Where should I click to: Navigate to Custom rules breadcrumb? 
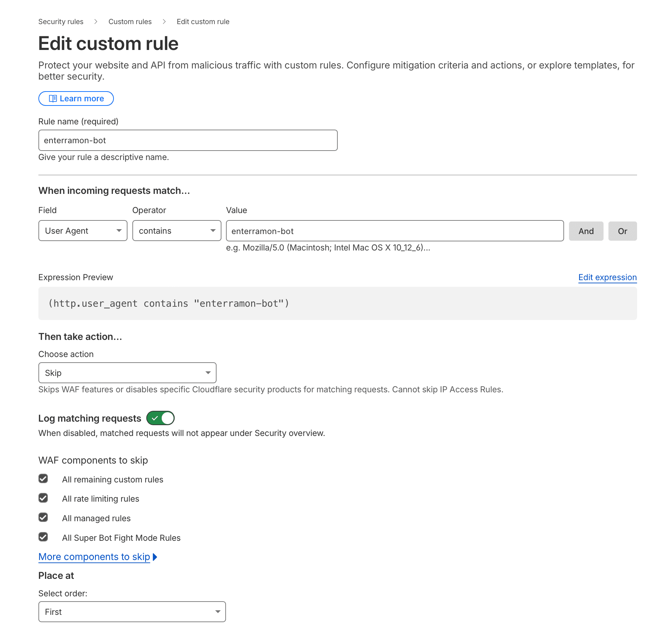[x=130, y=22]
